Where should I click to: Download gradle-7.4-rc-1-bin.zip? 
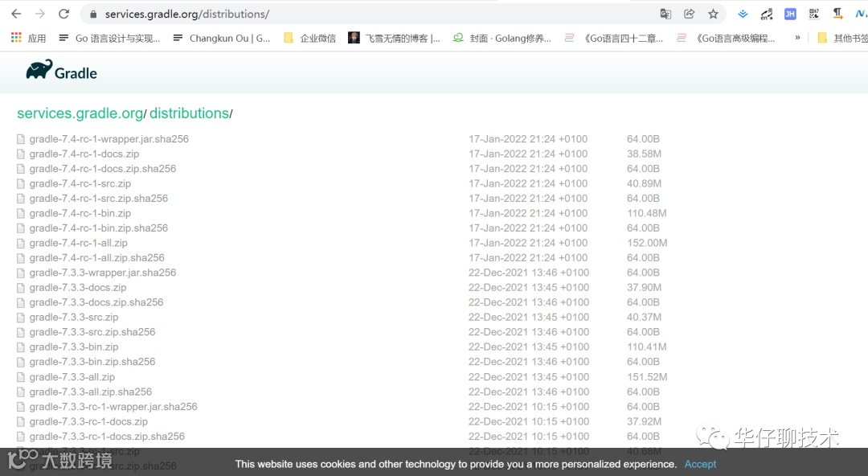[80, 213]
